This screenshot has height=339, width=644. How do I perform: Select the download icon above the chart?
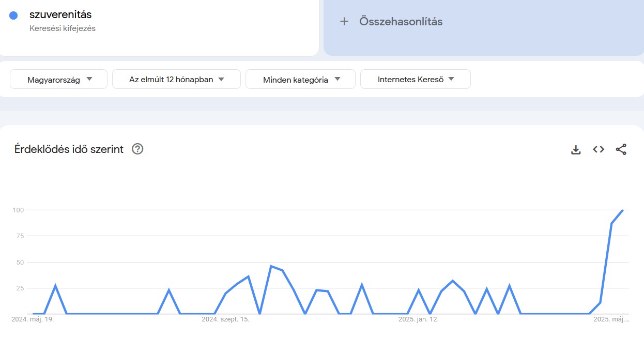(575, 149)
